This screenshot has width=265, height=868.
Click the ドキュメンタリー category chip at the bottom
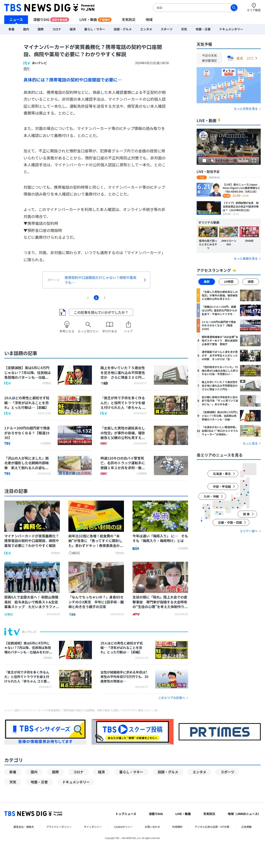[x=76, y=782]
